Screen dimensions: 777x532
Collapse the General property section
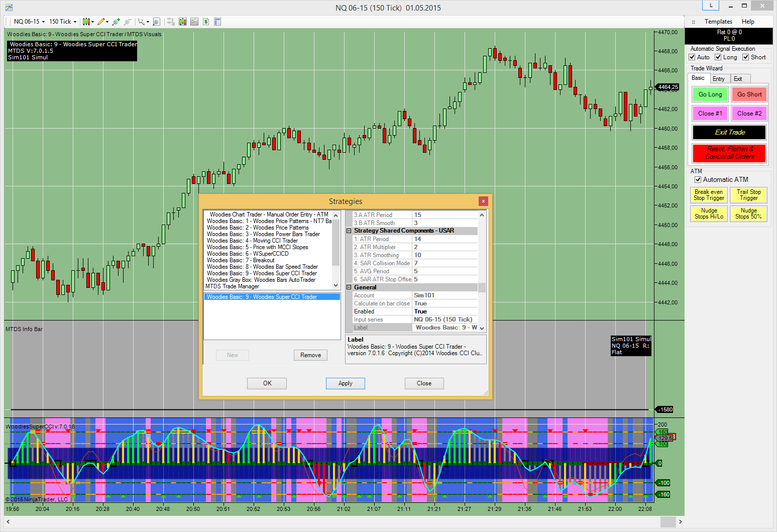[x=349, y=287]
